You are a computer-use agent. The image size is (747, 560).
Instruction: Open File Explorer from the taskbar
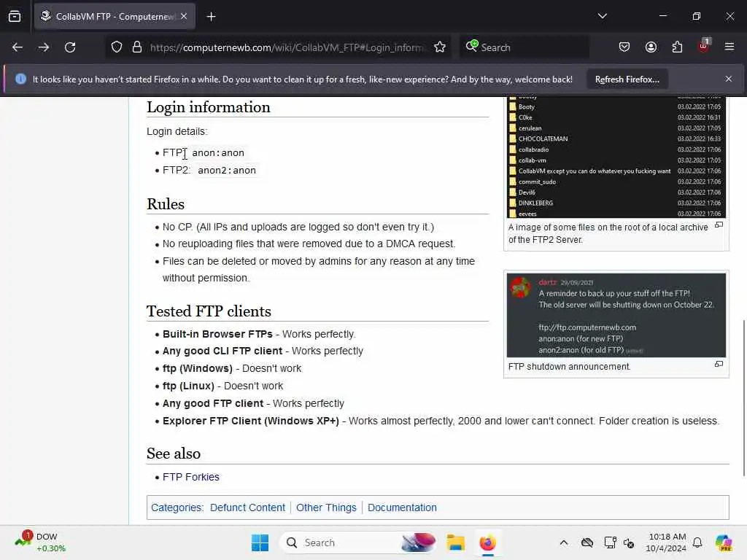point(455,542)
